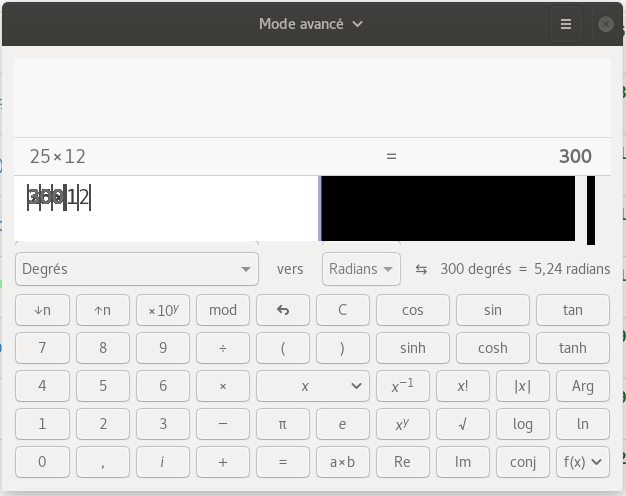This screenshot has width=626, height=496.
Task: Click the cos function button
Action: pos(413,310)
